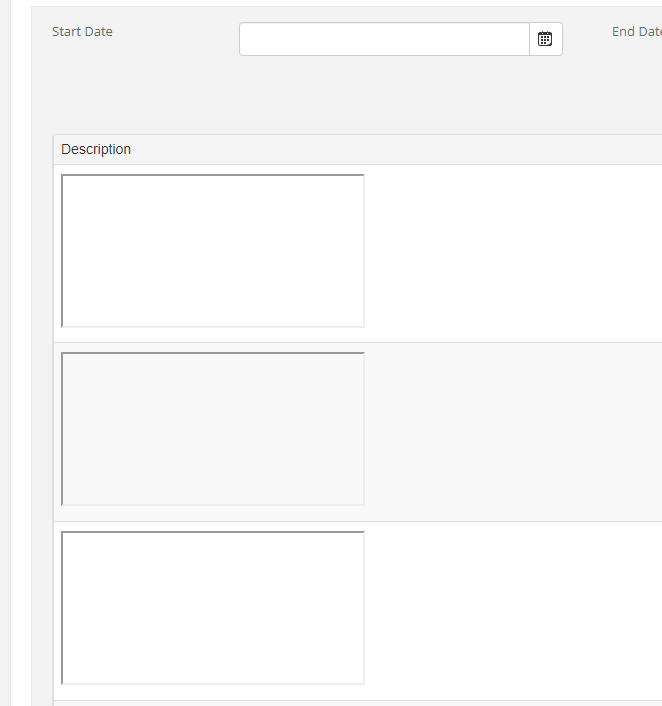Select the third table row's blank area
Viewport: 662px width, 706px height.
(510, 610)
